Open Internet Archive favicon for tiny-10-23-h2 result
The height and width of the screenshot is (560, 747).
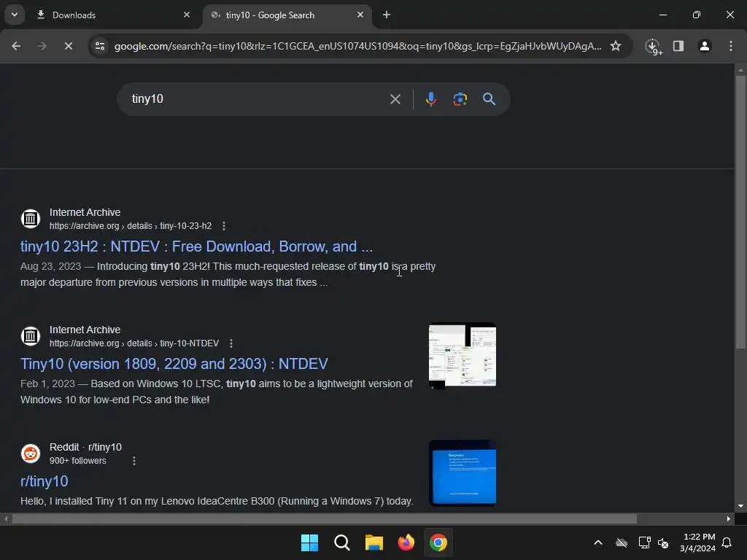[x=31, y=219]
